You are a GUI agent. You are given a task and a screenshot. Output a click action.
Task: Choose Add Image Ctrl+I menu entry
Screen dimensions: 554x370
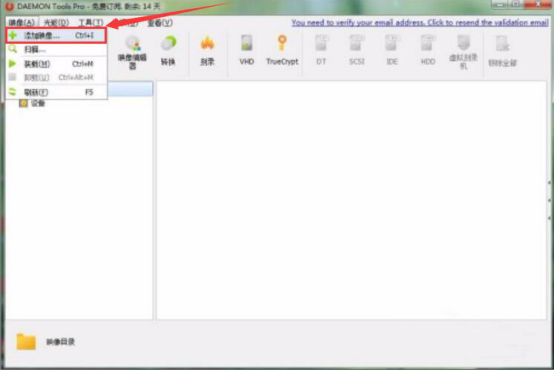56,35
